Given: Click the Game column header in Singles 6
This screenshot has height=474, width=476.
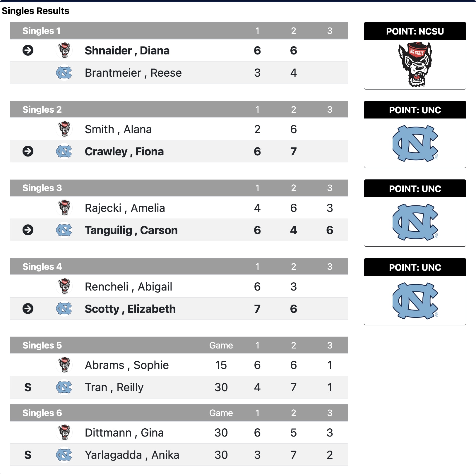Looking at the screenshot, I should tap(221, 413).
